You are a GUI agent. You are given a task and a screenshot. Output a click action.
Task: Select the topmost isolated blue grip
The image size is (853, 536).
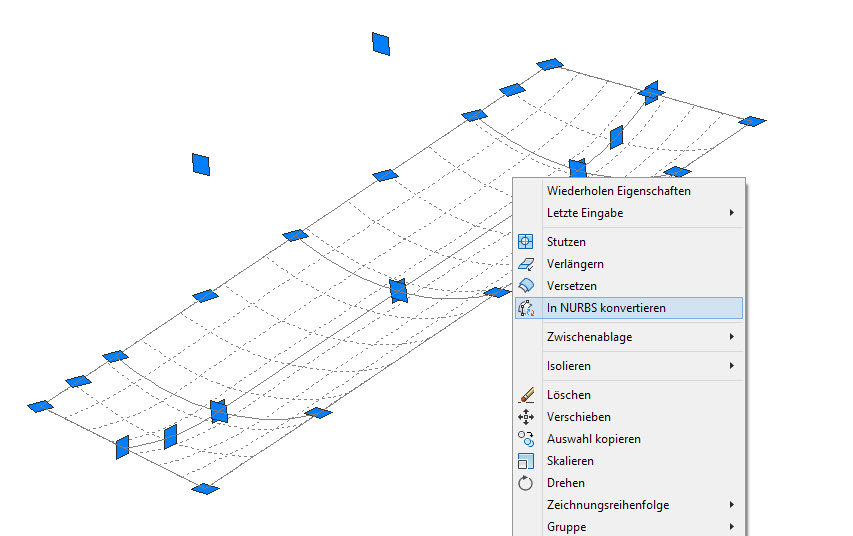(x=381, y=44)
